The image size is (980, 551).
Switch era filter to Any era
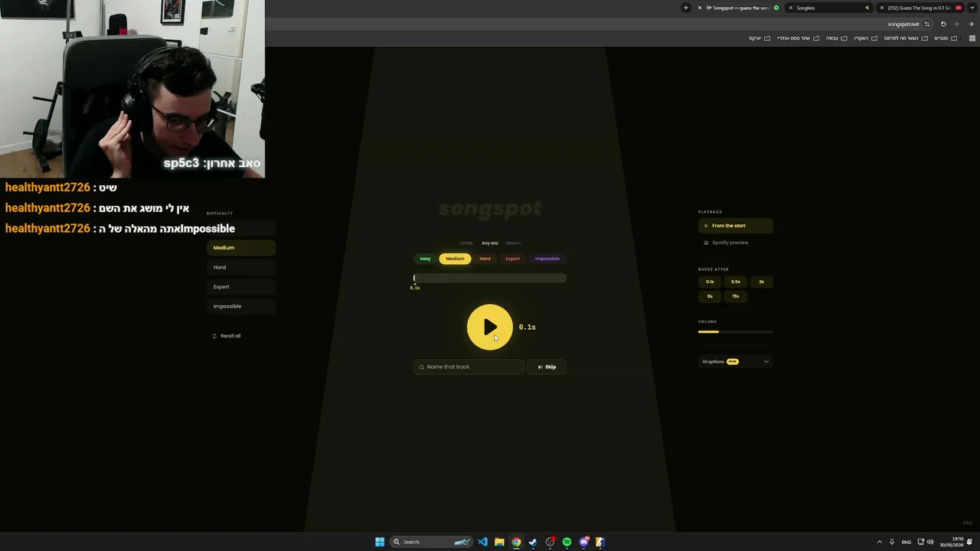pyautogui.click(x=490, y=243)
